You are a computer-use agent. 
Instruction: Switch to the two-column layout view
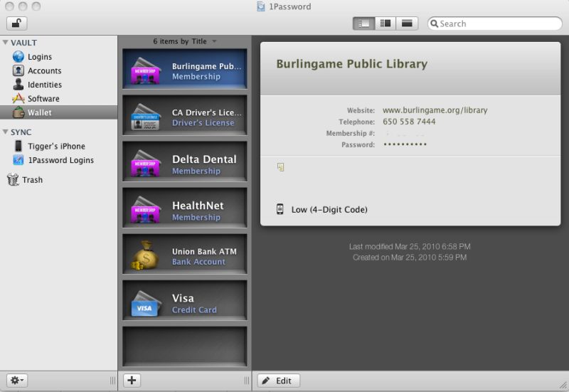pos(385,23)
